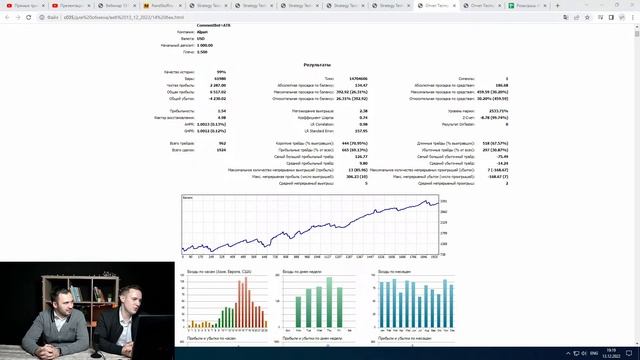The height and width of the screenshot is (360, 640).
Task: Click the 'Результаты' heading
Action: pos(317,65)
